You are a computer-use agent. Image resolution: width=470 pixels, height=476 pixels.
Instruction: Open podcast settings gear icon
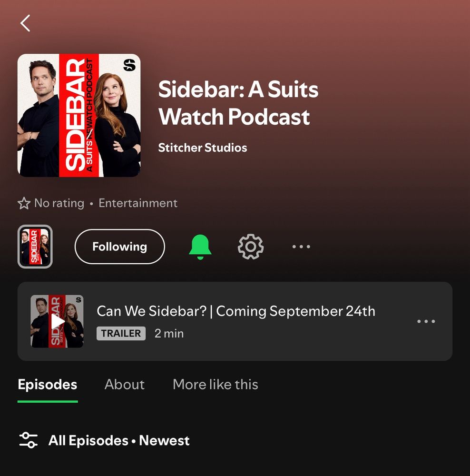[251, 247]
